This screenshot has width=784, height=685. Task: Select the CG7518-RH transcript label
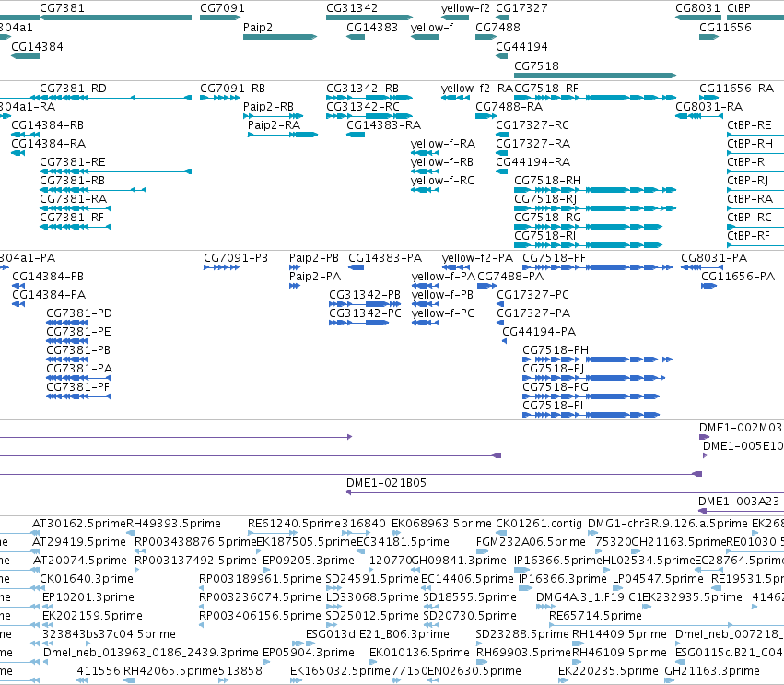[x=547, y=180]
